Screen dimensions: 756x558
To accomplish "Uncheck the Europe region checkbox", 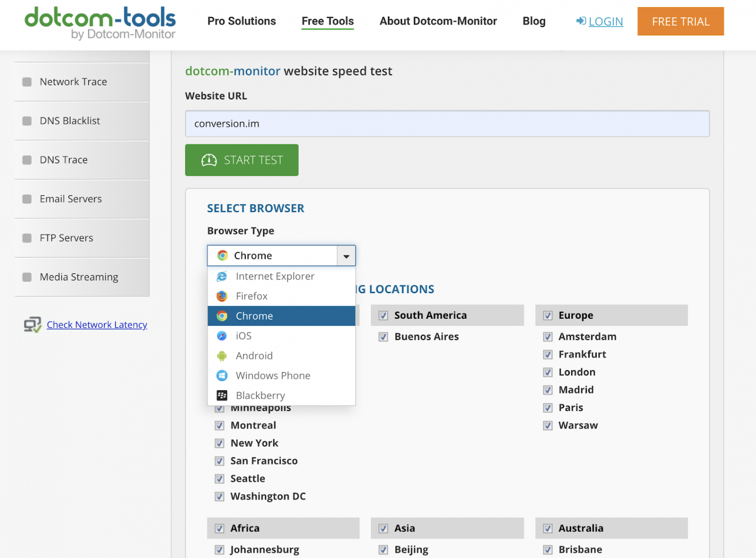I will [x=548, y=316].
